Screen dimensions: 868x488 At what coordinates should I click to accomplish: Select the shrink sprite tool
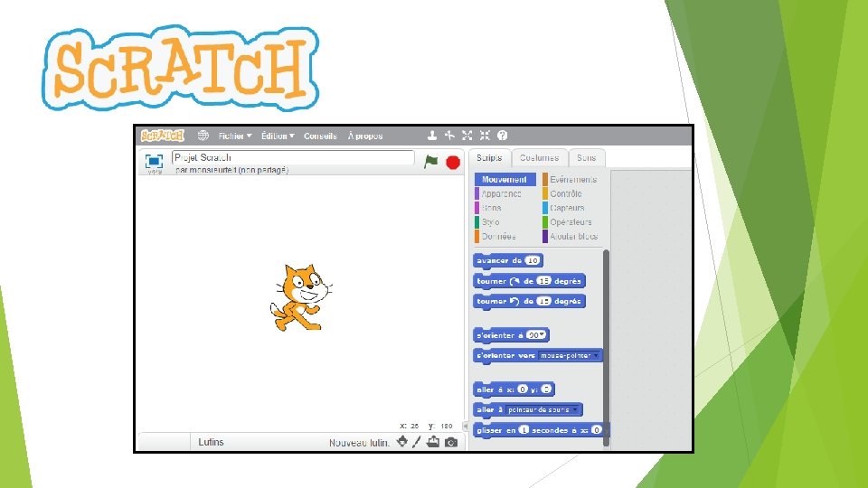pos(485,136)
